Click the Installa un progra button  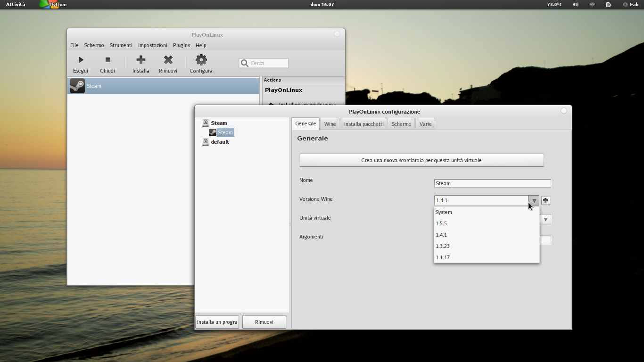click(217, 322)
